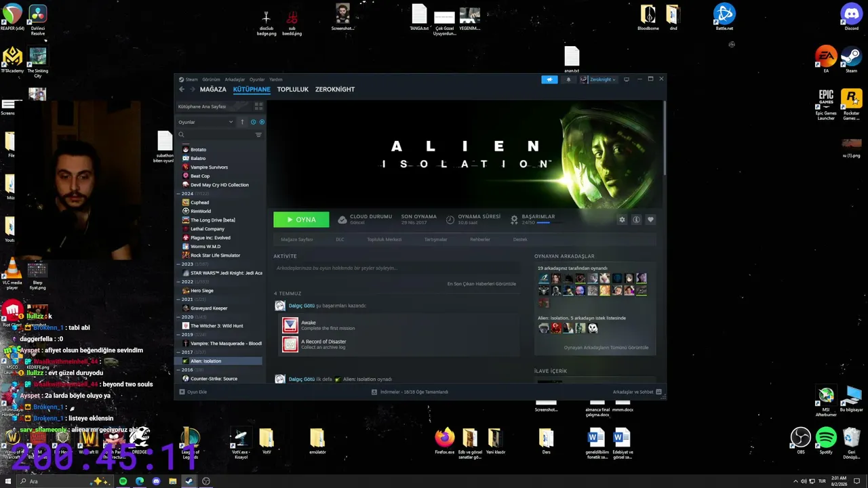The height and width of the screenshot is (488, 868).
Task: Open the Arkadaşlar menu
Action: click(x=235, y=79)
